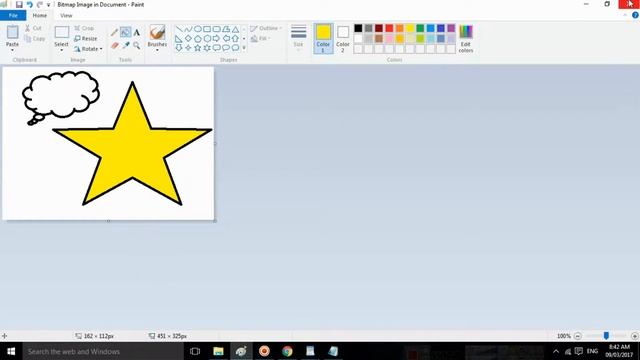The image size is (640, 360).
Task: Choose the Right arrow shape
Action: point(216,39)
